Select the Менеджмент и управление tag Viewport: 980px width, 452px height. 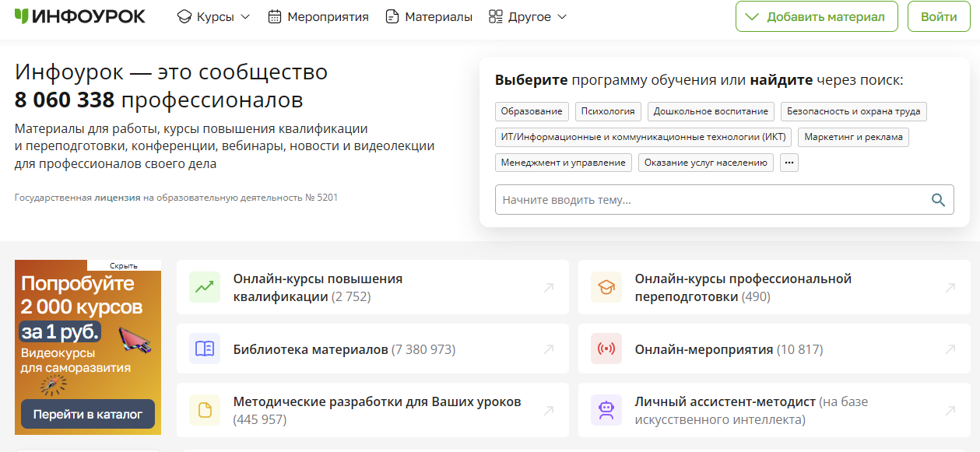click(x=564, y=163)
